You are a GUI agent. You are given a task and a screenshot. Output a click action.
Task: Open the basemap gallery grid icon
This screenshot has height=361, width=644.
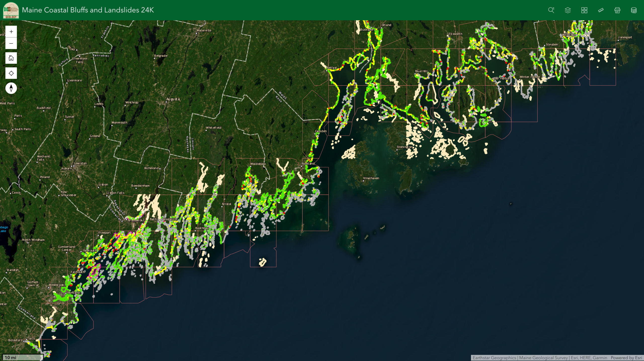[x=584, y=10]
